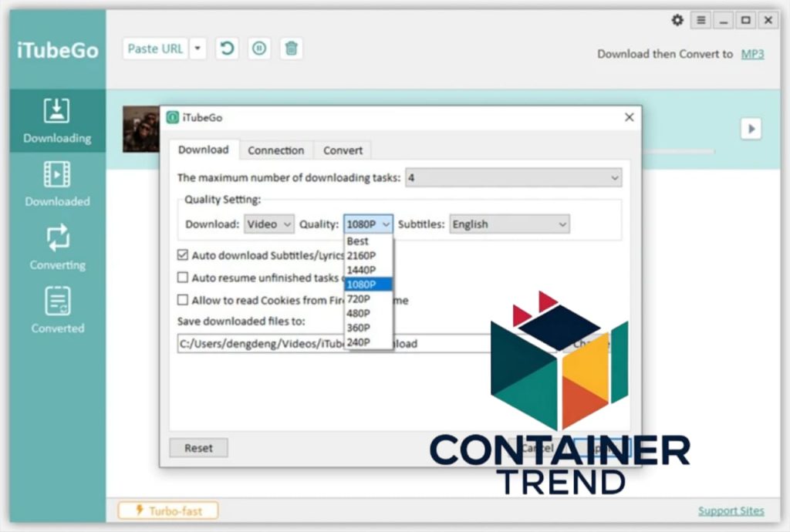790x532 pixels.
Task: Open the Converted files section
Action: pyautogui.click(x=57, y=311)
